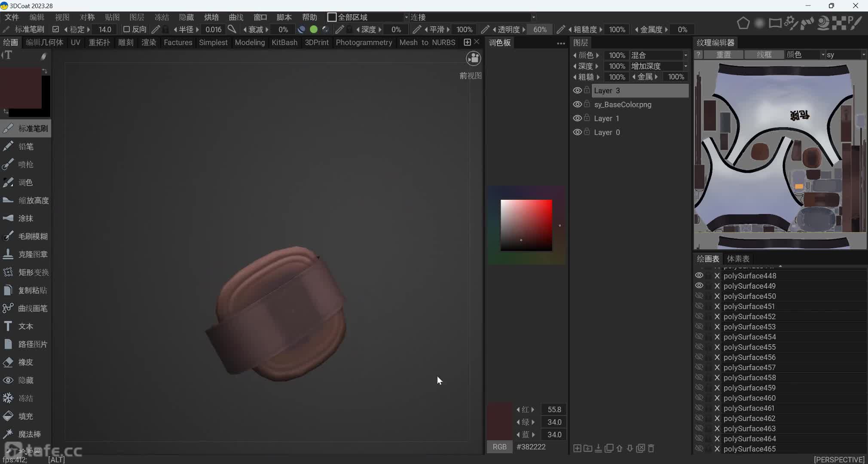Viewport: 868px width, 464px height.
Task: Open the camera view icon in viewport
Action: click(x=474, y=58)
